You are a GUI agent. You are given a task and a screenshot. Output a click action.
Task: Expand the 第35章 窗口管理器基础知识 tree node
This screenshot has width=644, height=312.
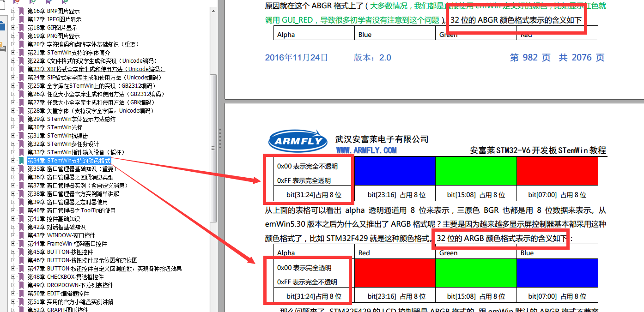[x=13, y=169]
